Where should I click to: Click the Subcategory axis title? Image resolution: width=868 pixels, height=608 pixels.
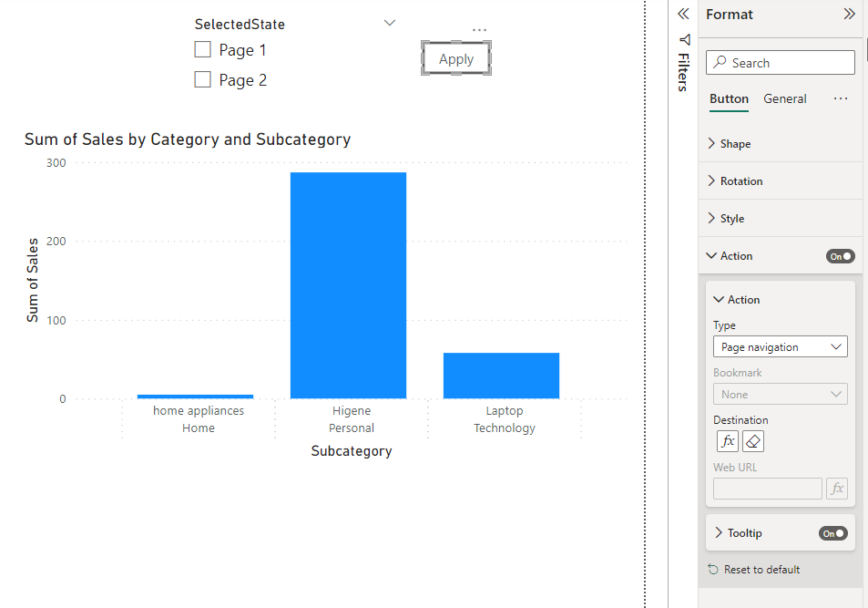click(351, 451)
